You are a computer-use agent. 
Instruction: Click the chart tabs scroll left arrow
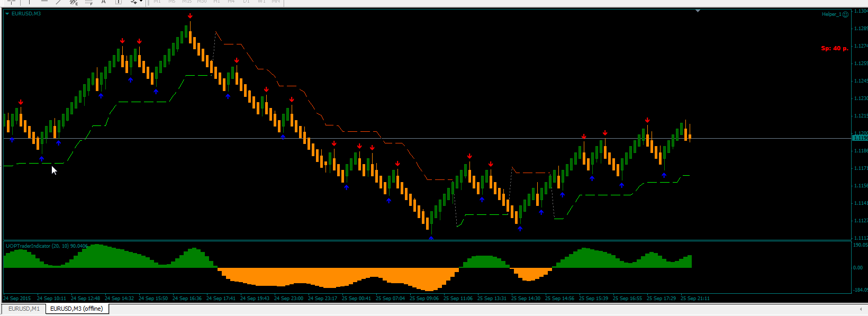click(861, 309)
